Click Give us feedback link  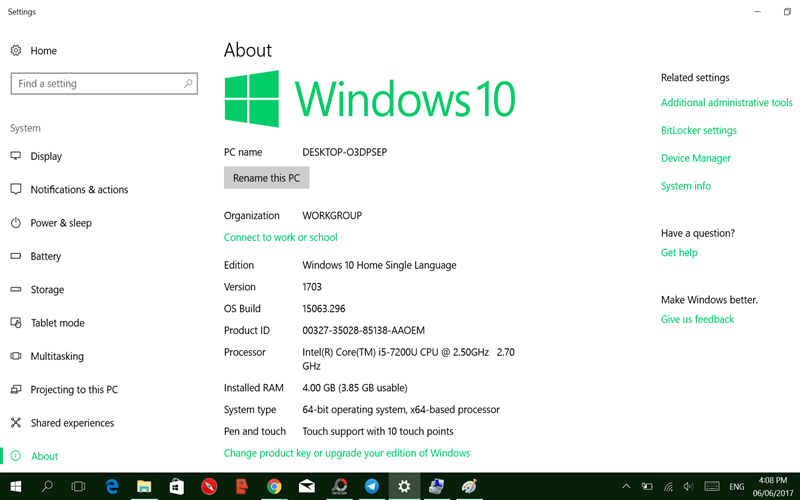click(x=697, y=319)
